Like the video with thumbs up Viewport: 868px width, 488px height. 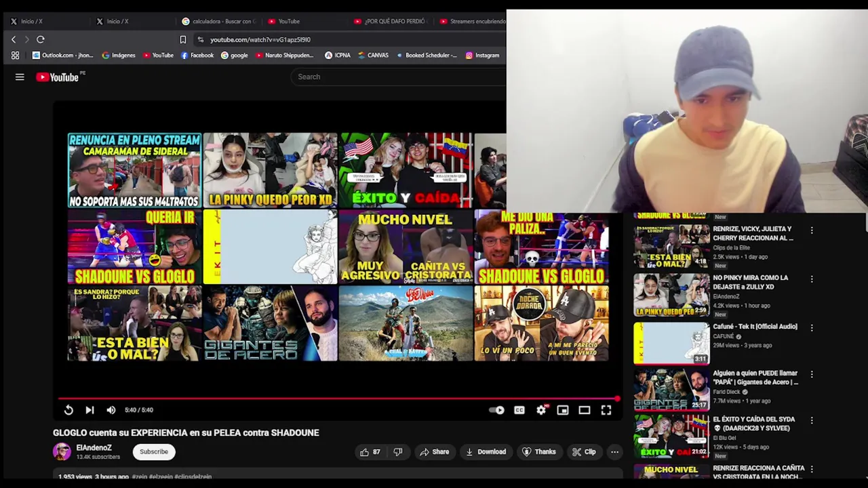click(370, 452)
